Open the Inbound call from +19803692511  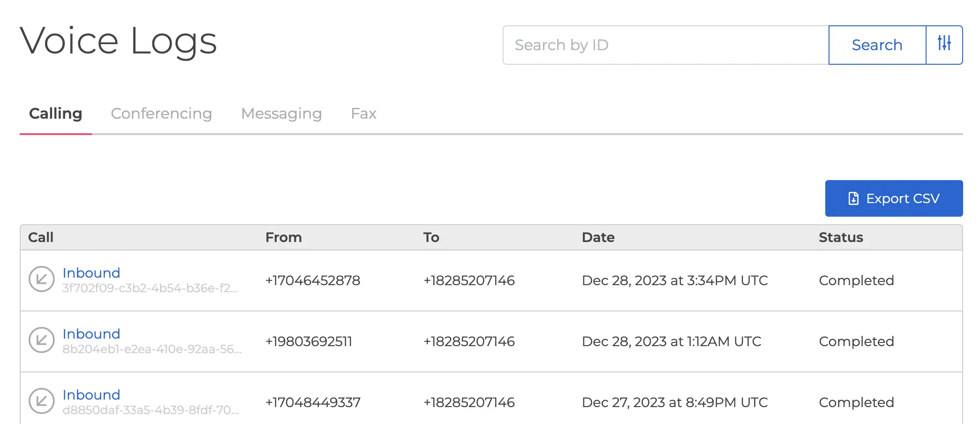91,334
